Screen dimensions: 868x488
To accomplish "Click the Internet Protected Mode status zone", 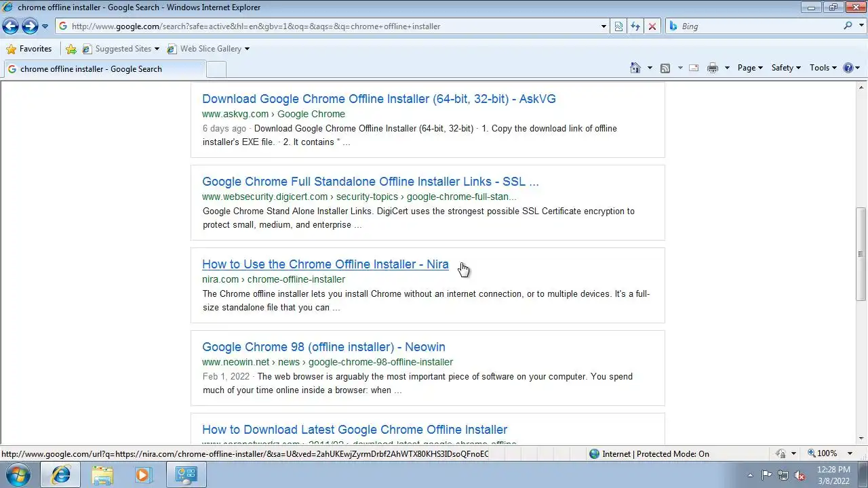I will tap(649, 454).
